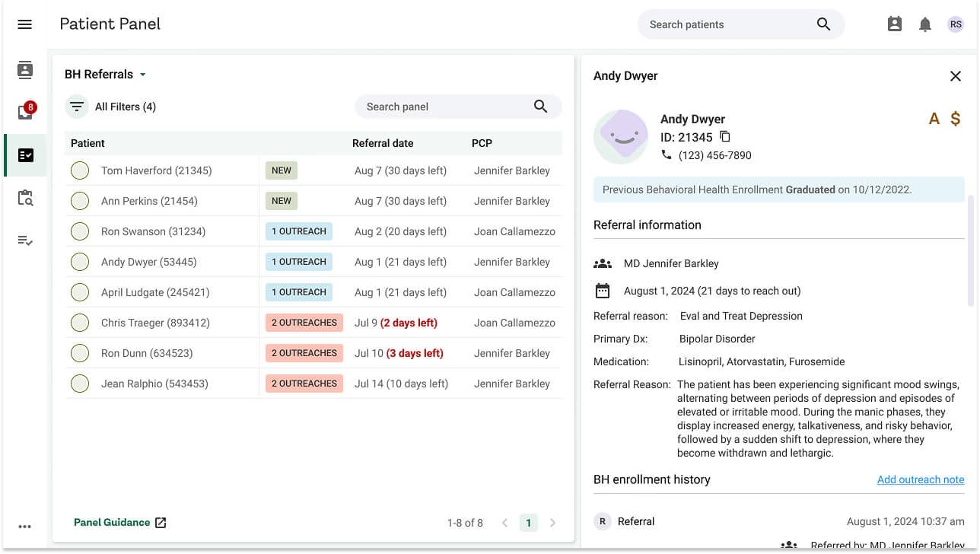
Task: Click the Previous Behavioral Health Enrollment banner
Action: point(779,189)
